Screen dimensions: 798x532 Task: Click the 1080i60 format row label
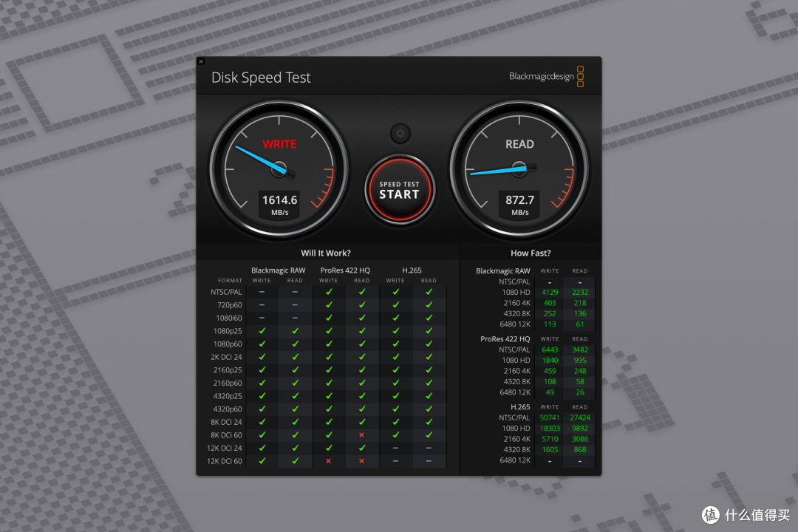(229, 318)
